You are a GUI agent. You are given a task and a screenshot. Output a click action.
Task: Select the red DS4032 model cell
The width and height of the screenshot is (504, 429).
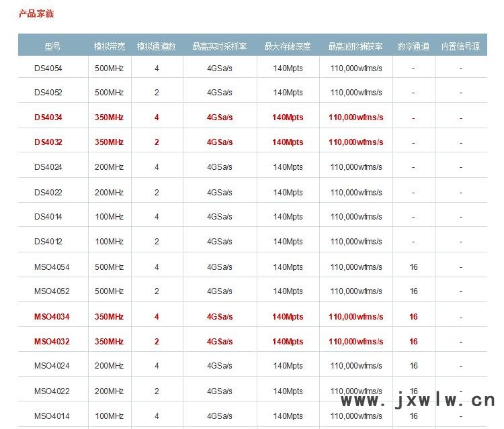pyautogui.click(x=48, y=142)
